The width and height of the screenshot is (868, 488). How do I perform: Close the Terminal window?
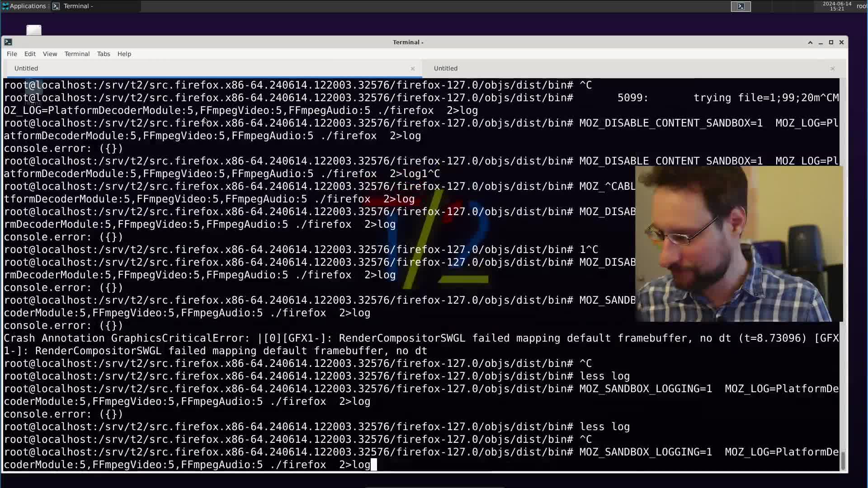(841, 42)
